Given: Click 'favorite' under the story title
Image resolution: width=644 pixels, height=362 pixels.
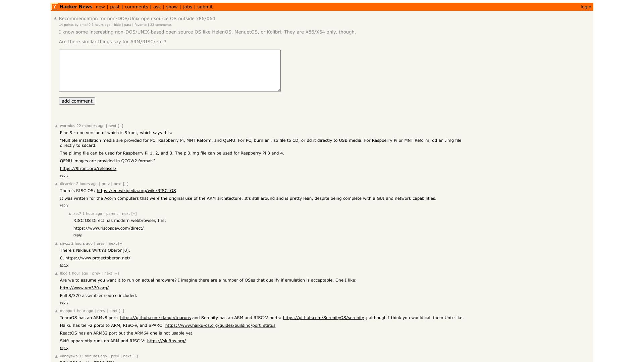Looking at the screenshot, I should click(x=141, y=25).
